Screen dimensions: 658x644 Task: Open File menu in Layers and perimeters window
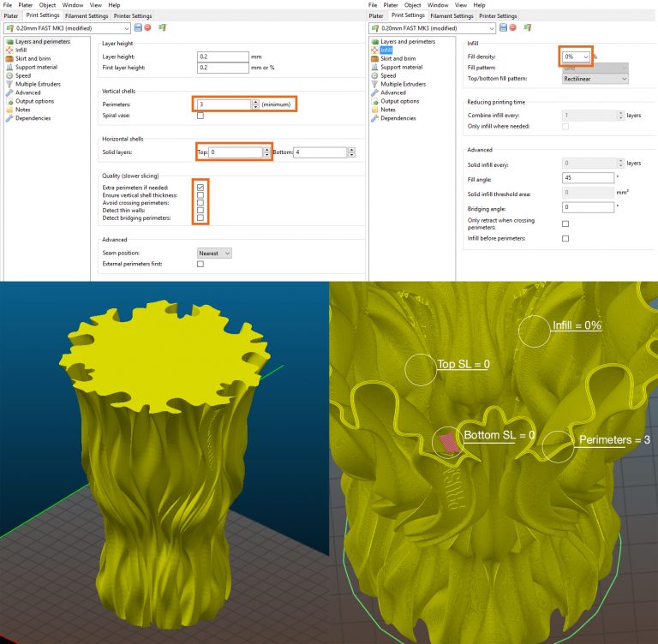click(x=8, y=5)
